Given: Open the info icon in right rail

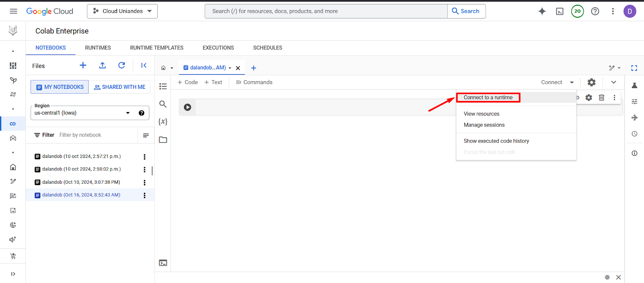Looking at the screenshot, I should point(635,153).
